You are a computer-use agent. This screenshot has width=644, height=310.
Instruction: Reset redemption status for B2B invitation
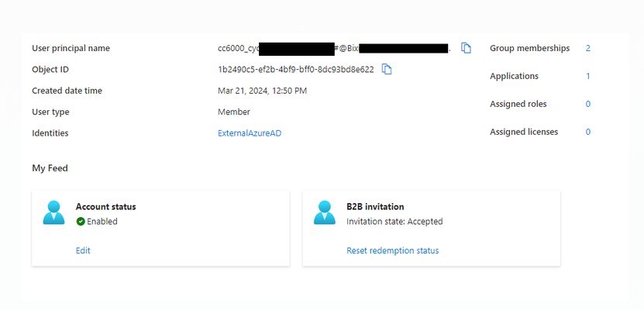click(x=393, y=250)
